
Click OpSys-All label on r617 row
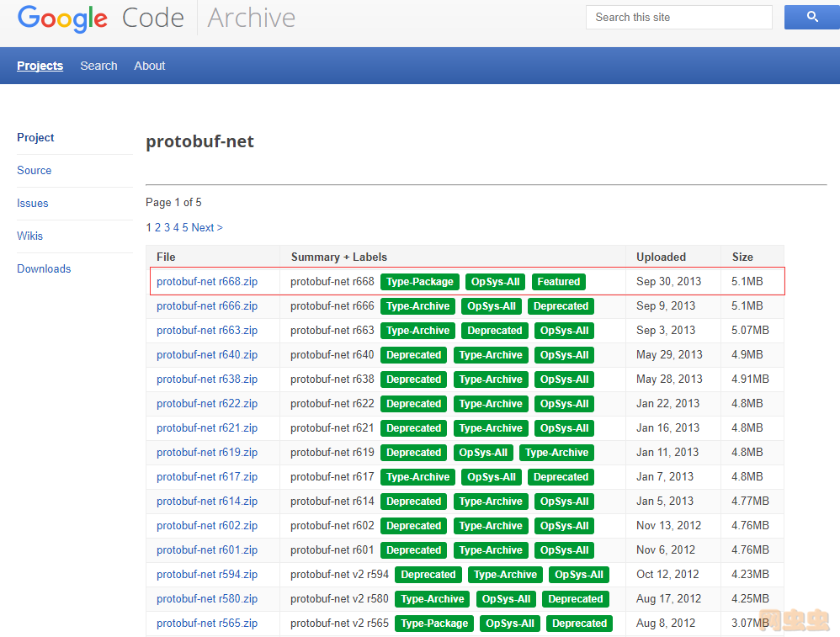(492, 477)
